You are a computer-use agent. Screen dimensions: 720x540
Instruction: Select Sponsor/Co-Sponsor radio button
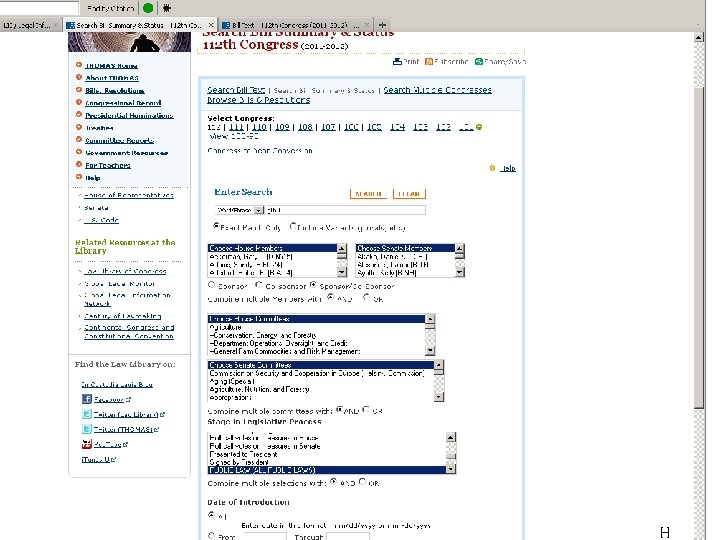tap(313, 285)
